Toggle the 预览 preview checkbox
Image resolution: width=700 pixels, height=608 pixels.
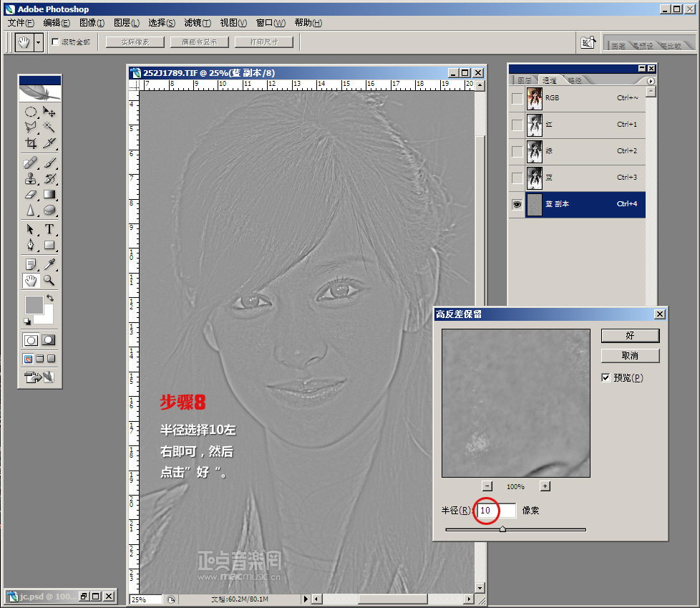click(606, 377)
